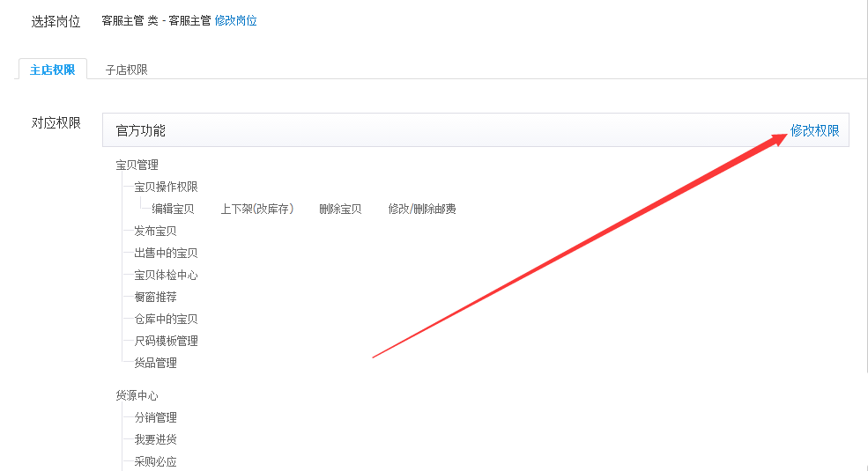Click the 修改岗位 link
Screen dimensions: 868x471
pyautogui.click(x=236, y=21)
